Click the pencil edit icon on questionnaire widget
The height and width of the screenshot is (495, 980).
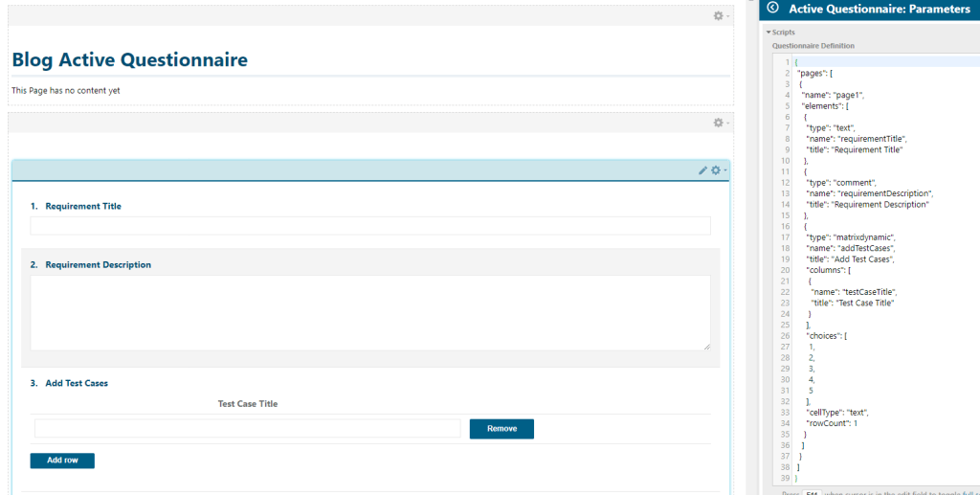[702, 170]
